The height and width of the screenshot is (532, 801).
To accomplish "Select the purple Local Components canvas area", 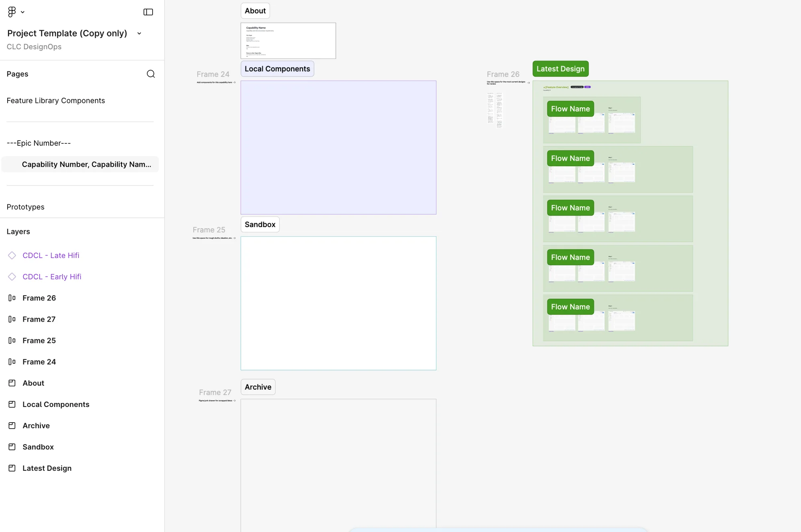I will pyautogui.click(x=338, y=147).
